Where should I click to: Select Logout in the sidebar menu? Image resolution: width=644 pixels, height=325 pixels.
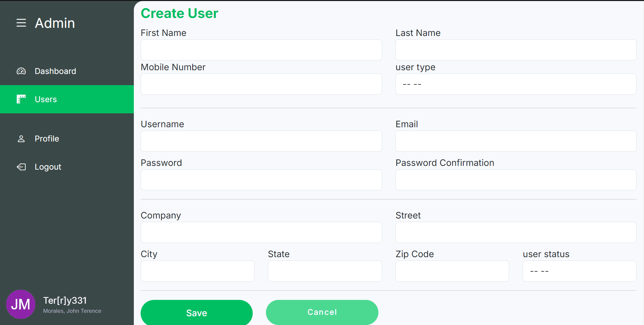(x=48, y=167)
